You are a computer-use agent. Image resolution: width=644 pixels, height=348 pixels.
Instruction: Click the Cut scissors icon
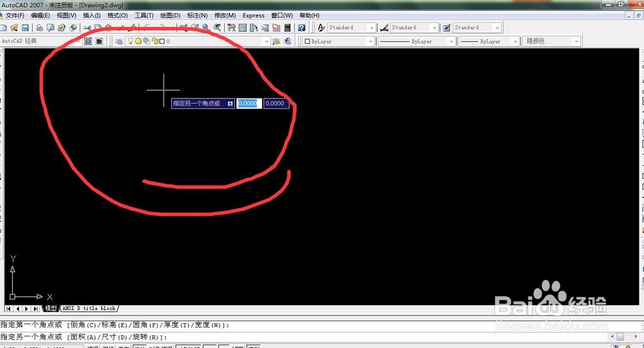[87, 28]
